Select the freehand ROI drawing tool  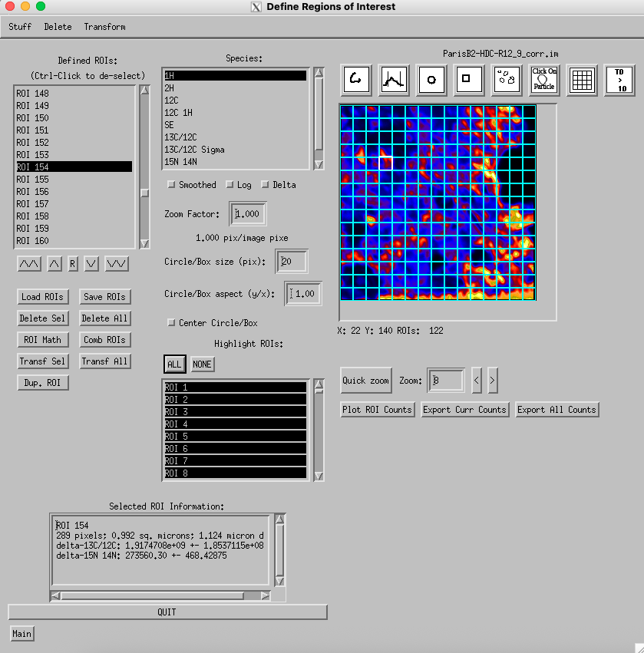tap(355, 79)
